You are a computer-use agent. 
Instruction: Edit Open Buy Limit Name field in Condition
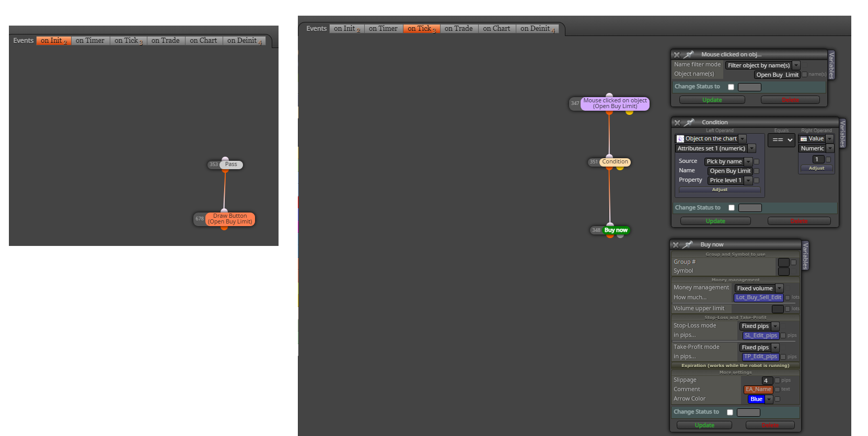730,171
